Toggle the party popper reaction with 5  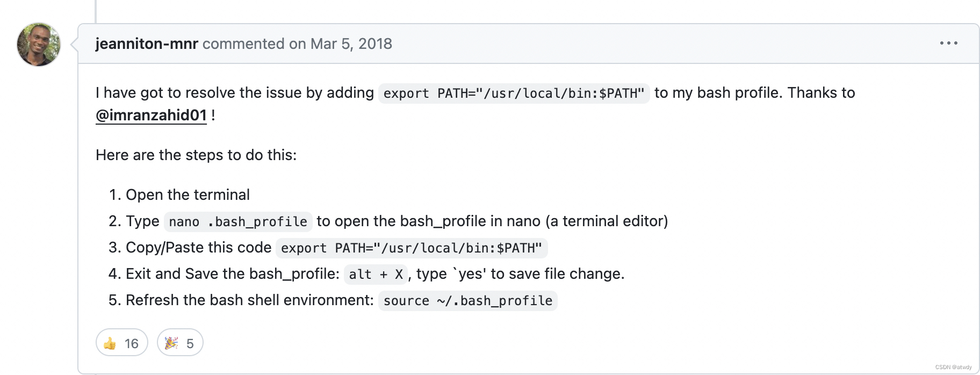point(179,343)
